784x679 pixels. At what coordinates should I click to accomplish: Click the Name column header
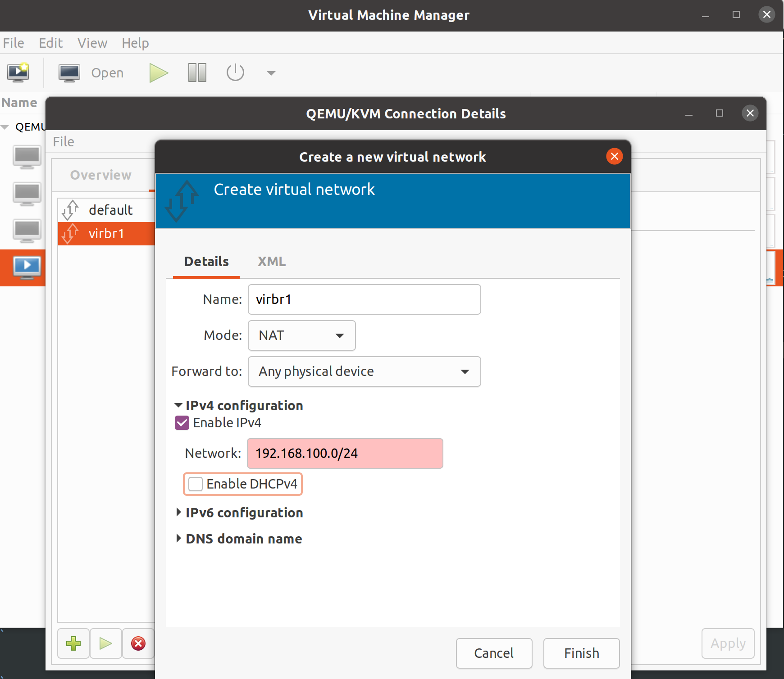tap(19, 103)
